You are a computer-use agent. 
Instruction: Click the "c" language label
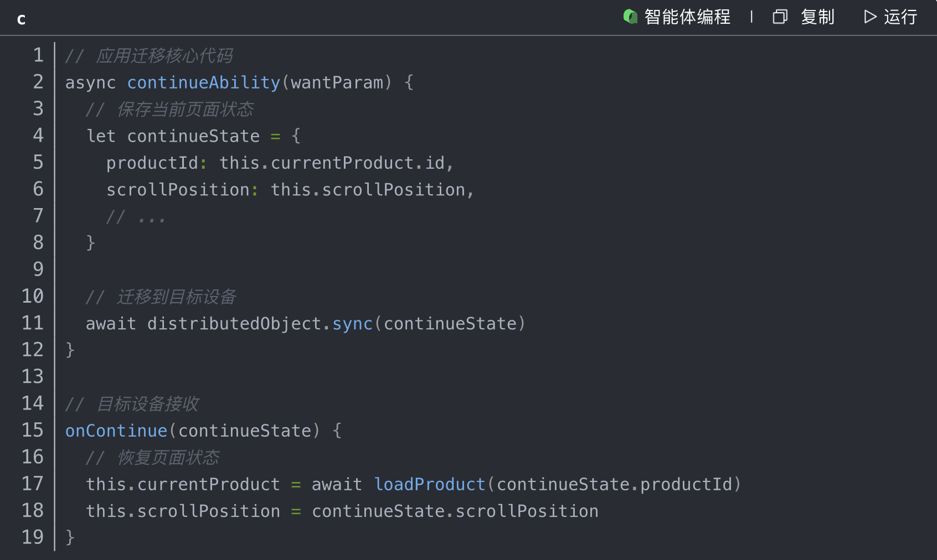(22, 19)
